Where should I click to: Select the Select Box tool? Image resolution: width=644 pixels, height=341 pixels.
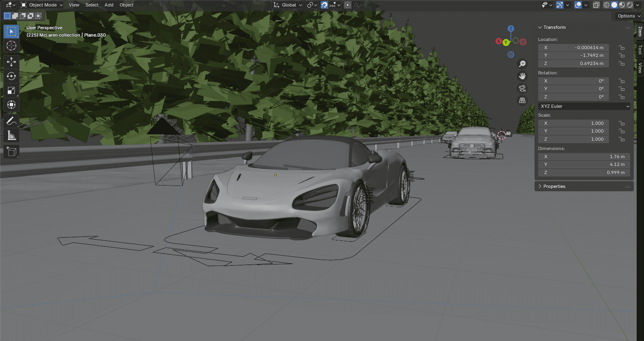pos(11,31)
